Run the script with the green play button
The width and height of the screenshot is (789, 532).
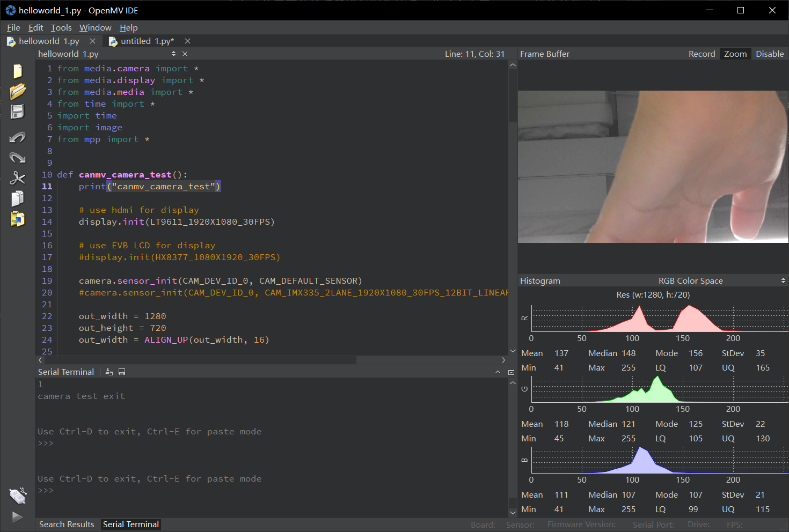point(18,517)
